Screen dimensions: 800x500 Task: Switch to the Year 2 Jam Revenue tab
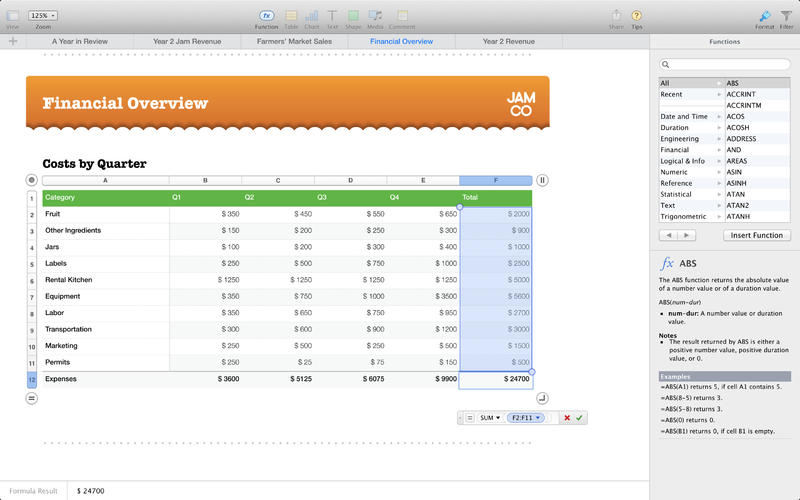click(187, 42)
